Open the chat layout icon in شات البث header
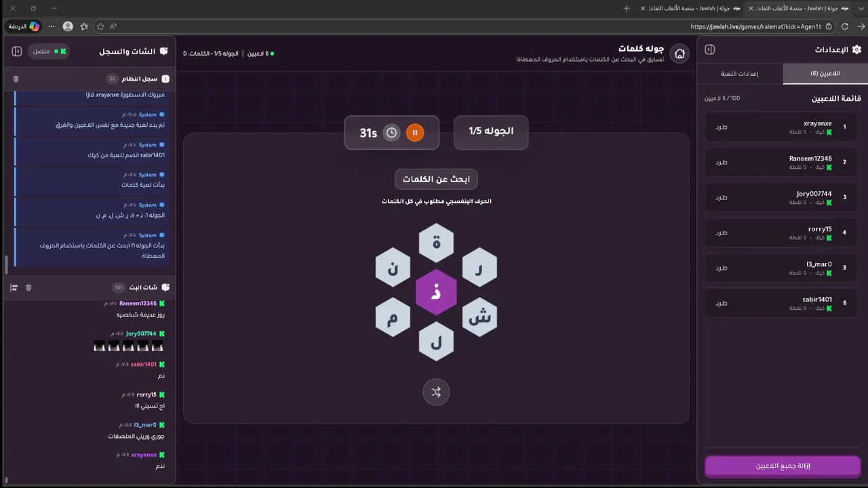Screen dimensions: 868x488 14,287
